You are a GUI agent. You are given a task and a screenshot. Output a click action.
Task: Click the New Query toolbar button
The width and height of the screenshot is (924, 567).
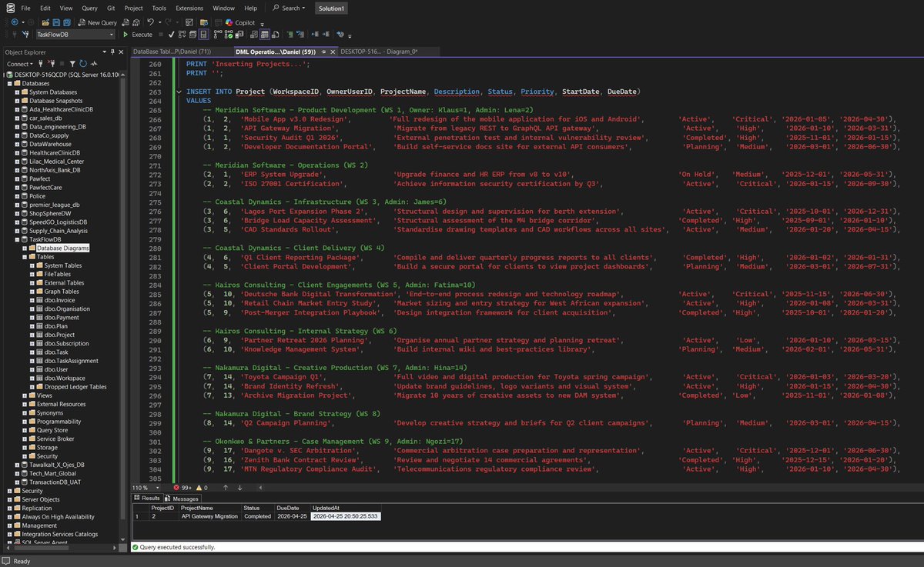click(98, 23)
